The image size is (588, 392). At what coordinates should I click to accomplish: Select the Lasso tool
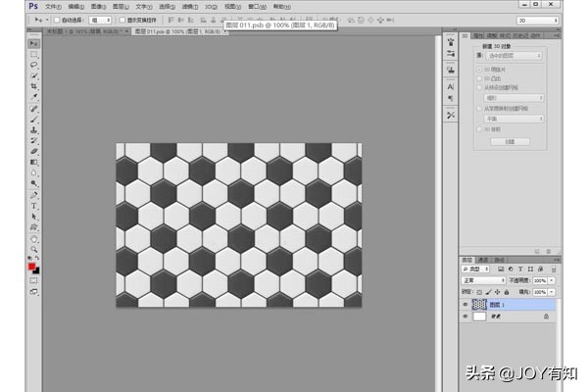point(34,65)
